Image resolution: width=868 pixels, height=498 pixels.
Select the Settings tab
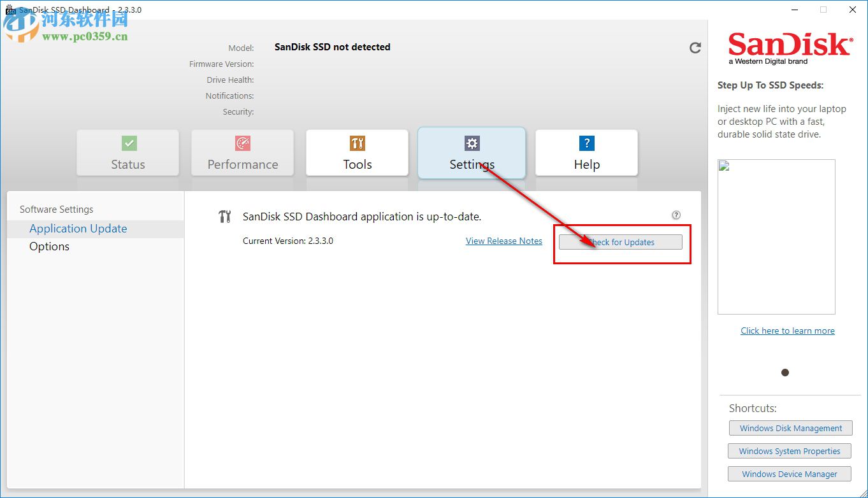472,153
